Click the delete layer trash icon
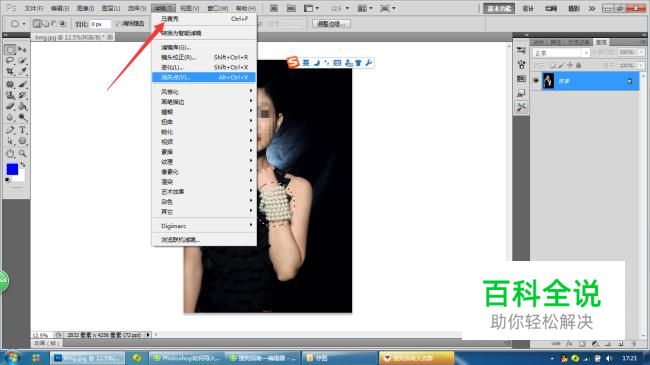Image resolution: width=650 pixels, height=365 pixels. [x=633, y=343]
